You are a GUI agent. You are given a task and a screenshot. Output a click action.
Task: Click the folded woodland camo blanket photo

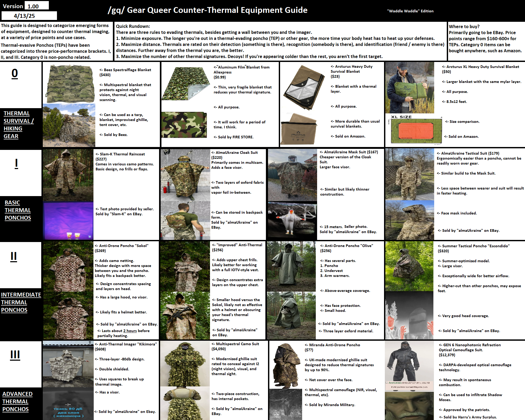(184, 125)
